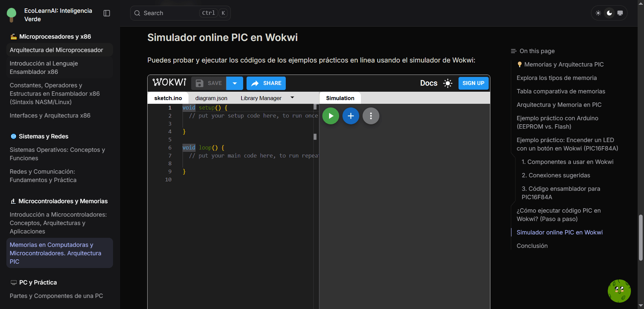The height and width of the screenshot is (309, 644).
Task: Switch site to light theme
Action: pyautogui.click(x=598, y=13)
